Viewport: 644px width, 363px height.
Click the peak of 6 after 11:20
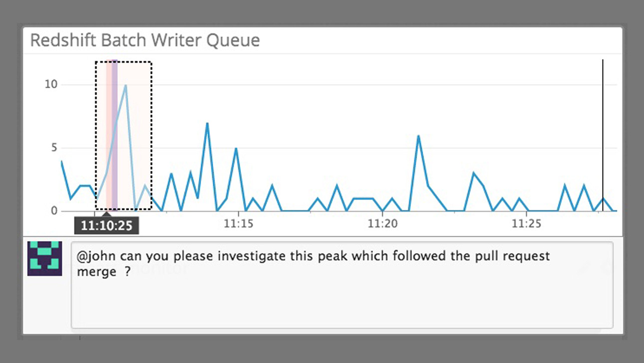(x=418, y=136)
